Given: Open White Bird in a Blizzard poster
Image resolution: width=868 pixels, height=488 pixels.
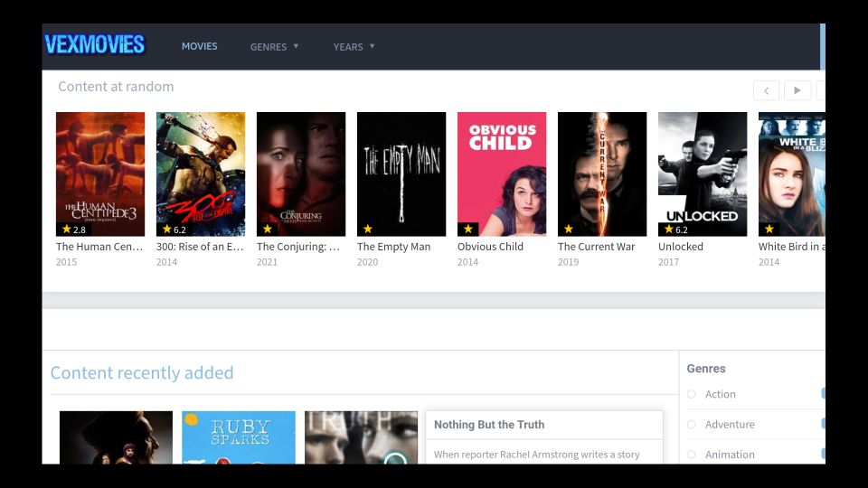Looking at the screenshot, I should coord(792,174).
